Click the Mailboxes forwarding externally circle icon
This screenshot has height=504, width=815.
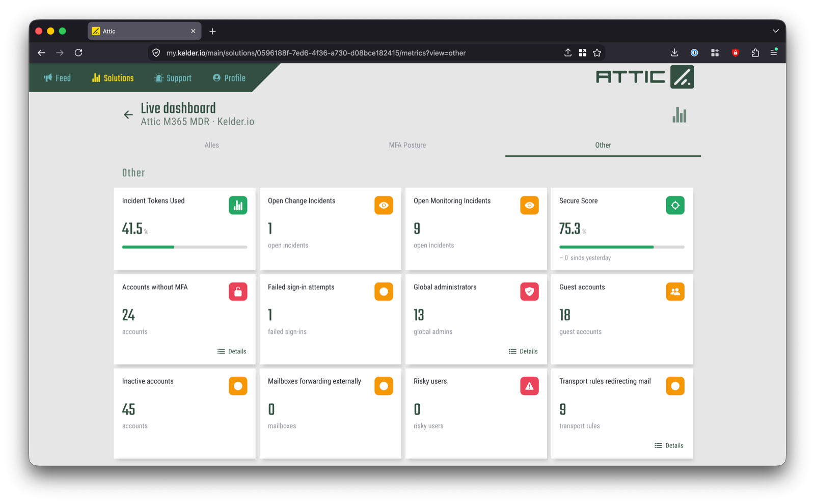(x=384, y=386)
